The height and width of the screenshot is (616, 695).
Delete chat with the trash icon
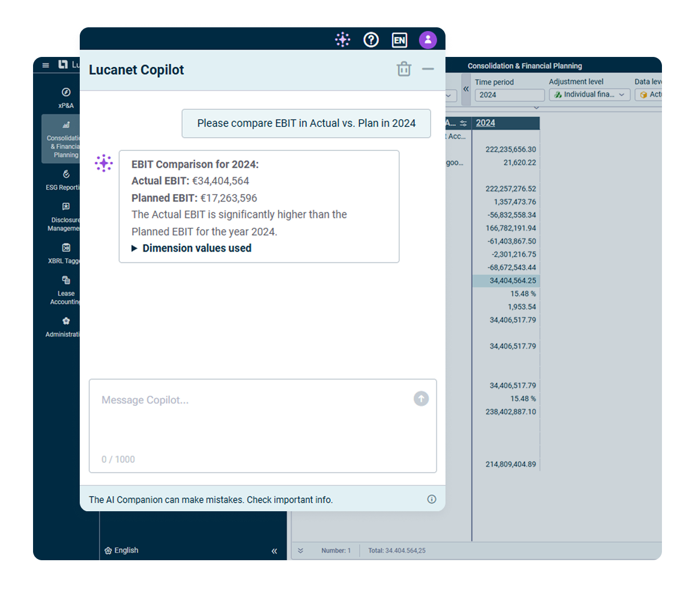404,69
